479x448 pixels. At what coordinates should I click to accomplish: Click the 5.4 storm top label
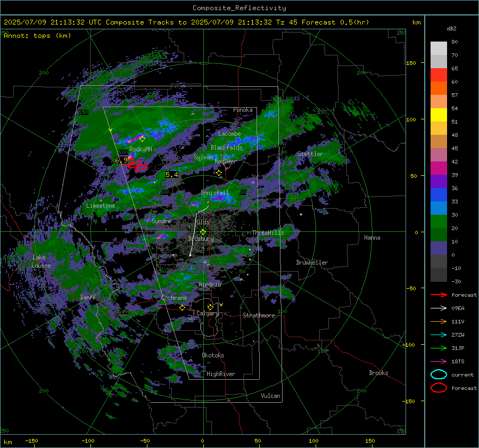pyautogui.click(x=172, y=175)
